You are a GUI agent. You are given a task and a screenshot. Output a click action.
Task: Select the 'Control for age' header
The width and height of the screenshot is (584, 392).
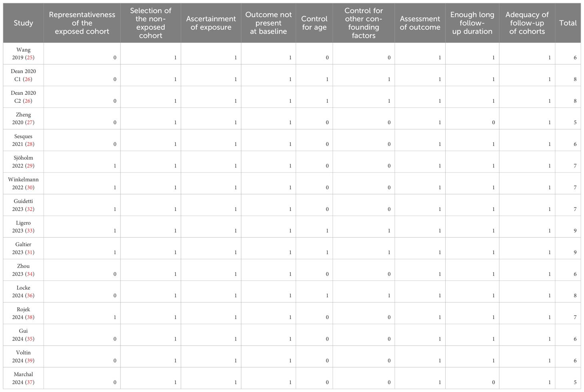tap(314, 23)
